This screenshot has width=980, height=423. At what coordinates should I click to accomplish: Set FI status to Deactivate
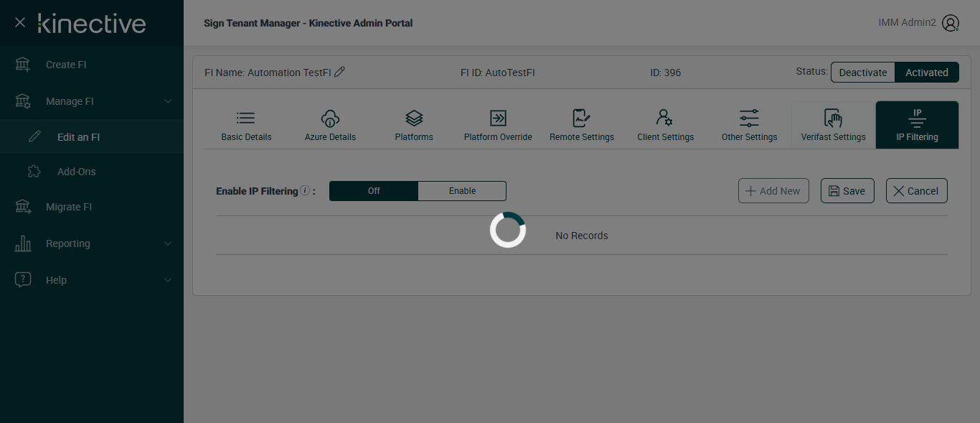pyautogui.click(x=863, y=73)
